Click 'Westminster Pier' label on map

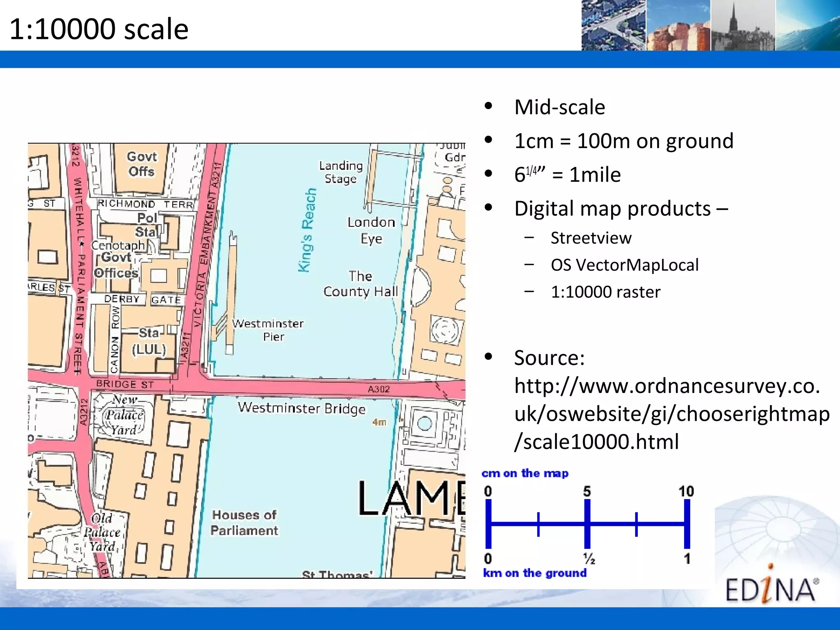(x=268, y=330)
